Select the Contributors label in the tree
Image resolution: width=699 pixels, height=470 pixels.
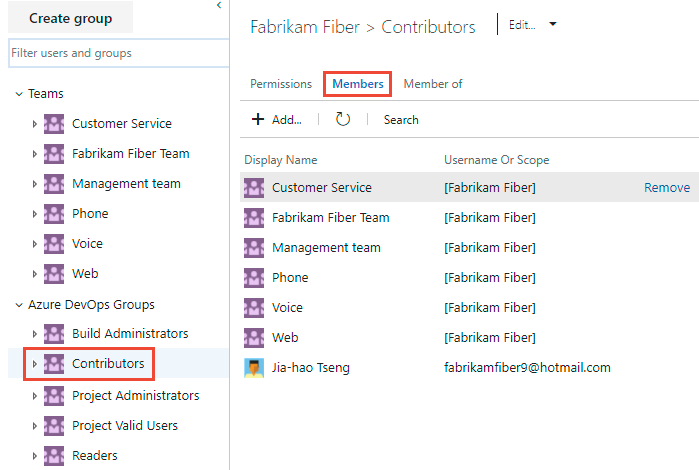108,363
